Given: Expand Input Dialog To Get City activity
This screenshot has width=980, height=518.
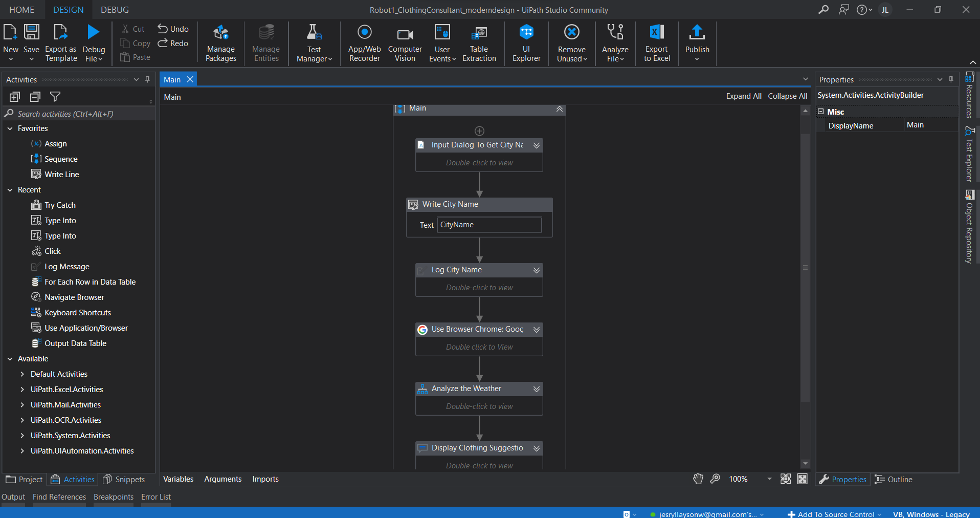Looking at the screenshot, I should [537, 145].
